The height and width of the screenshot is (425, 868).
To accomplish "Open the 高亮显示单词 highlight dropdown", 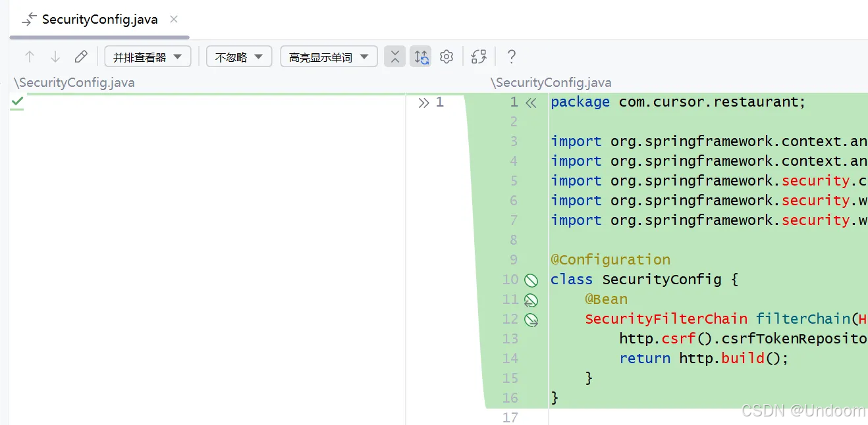I will [329, 57].
